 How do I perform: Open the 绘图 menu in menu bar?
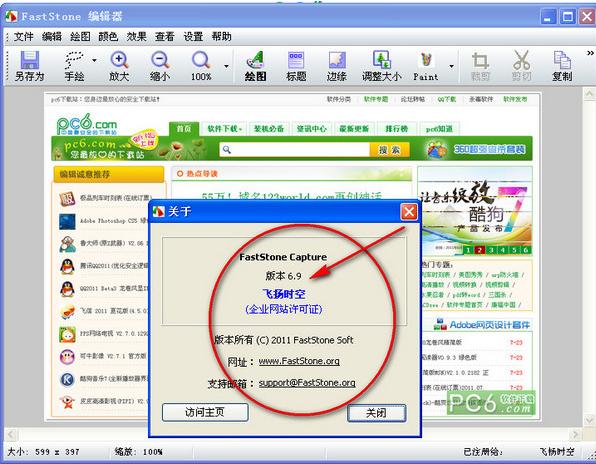(80, 36)
